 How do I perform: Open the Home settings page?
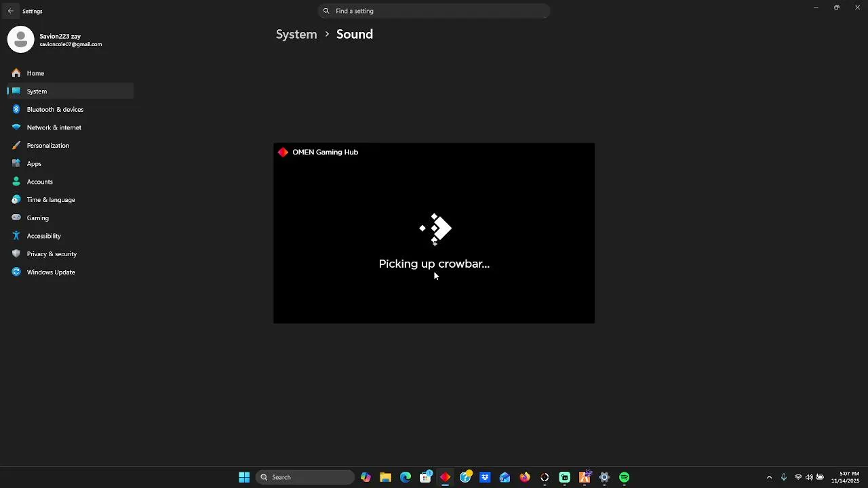pyautogui.click(x=71, y=73)
